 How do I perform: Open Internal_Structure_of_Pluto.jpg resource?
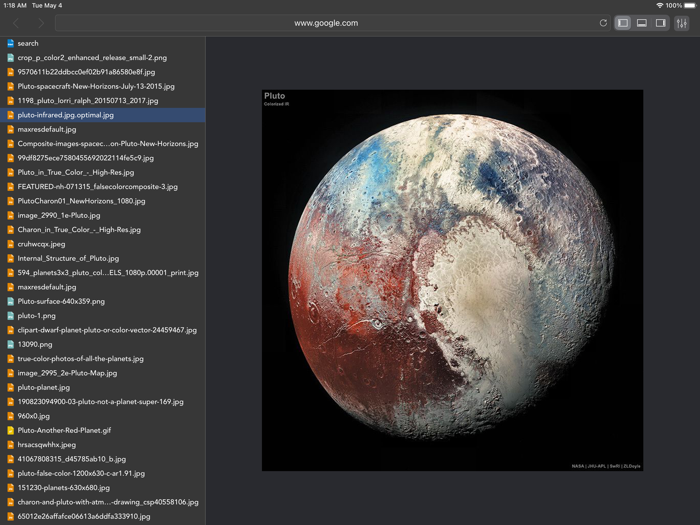[x=68, y=258]
